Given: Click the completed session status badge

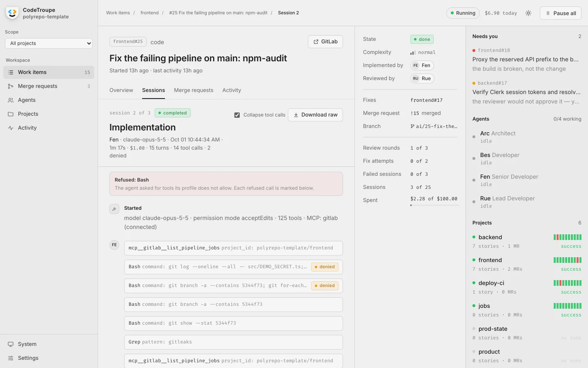Looking at the screenshot, I should 172,113.
